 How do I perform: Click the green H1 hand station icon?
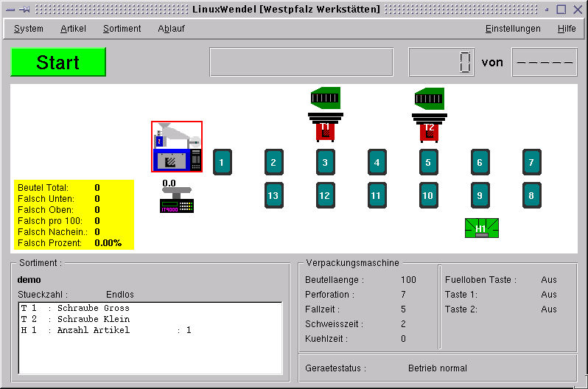[x=481, y=228]
